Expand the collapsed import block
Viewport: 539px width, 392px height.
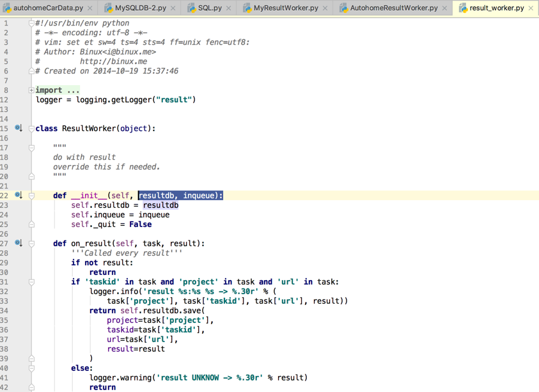tap(31, 90)
